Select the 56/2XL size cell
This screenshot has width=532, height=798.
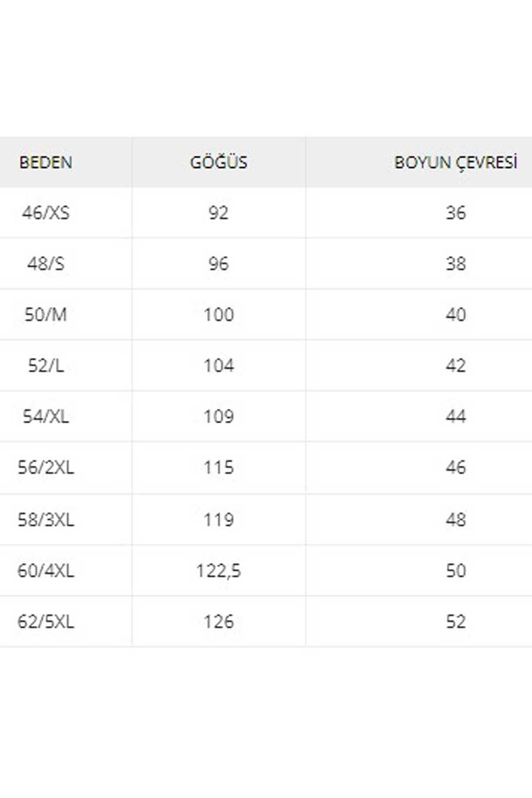pyautogui.click(x=46, y=468)
